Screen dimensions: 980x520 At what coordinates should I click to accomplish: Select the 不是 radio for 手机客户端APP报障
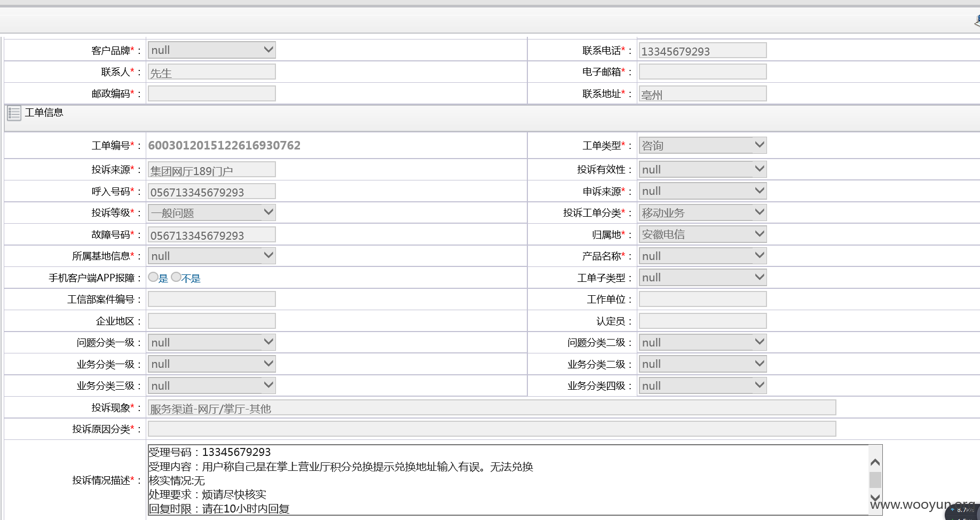pos(176,277)
